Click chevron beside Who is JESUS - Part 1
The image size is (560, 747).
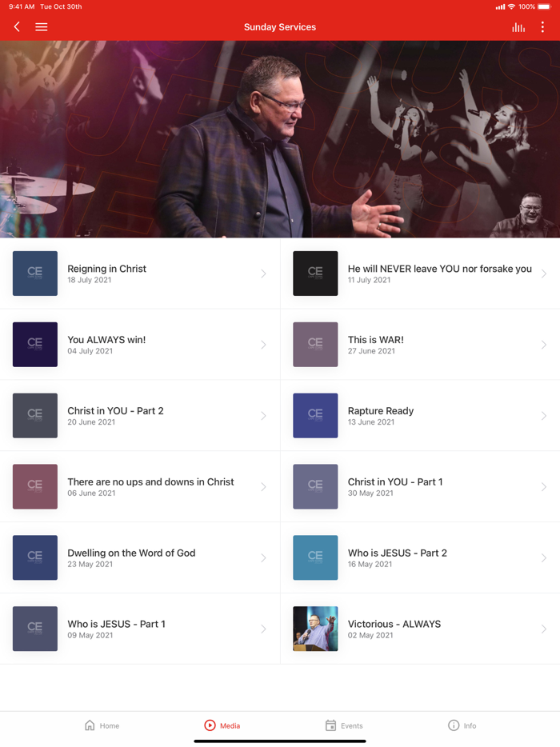[x=263, y=629]
